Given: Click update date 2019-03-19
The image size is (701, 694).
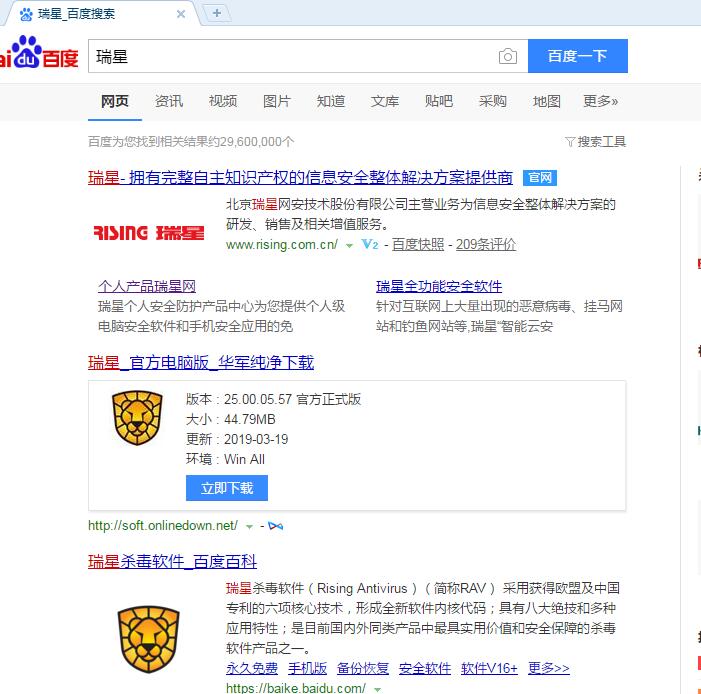Looking at the screenshot, I should click(x=256, y=440).
